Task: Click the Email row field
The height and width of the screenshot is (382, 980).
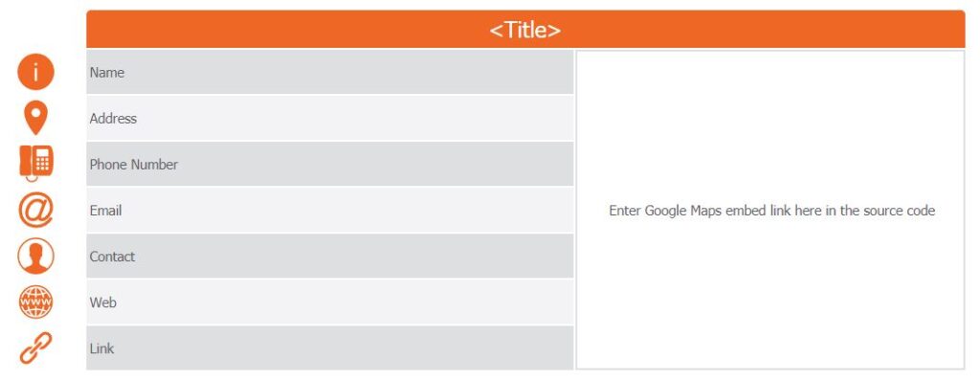Action: (x=329, y=210)
